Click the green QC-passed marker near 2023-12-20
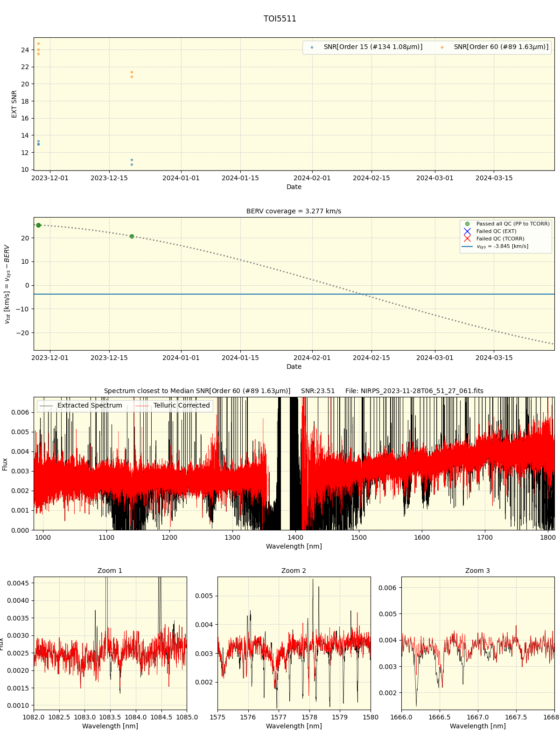 pyautogui.click(x=132, y=236)
